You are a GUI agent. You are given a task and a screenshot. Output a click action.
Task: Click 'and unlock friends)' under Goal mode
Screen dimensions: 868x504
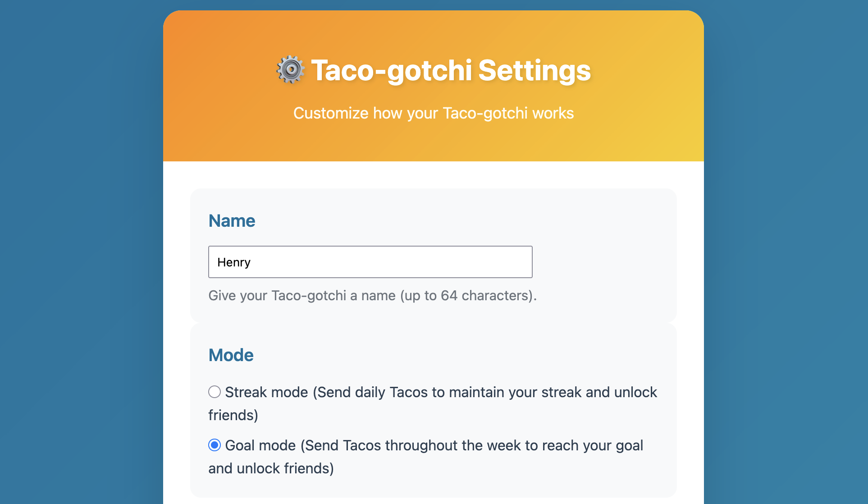(x=271, y=468)
